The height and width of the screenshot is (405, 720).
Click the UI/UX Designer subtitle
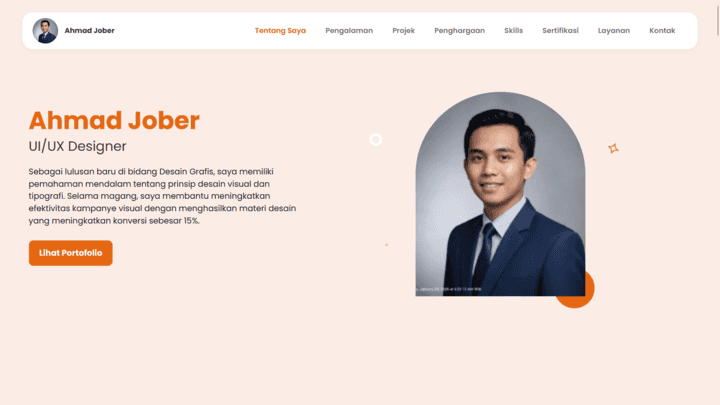(x=77, y=146)
